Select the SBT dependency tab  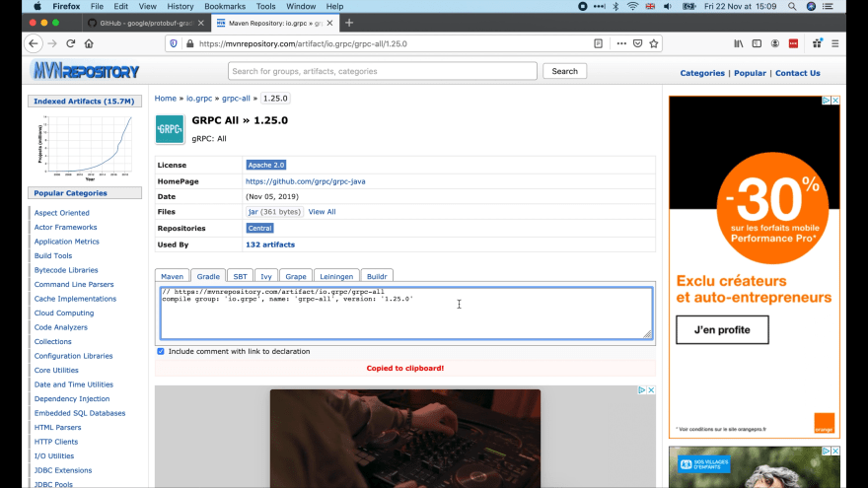240,276
